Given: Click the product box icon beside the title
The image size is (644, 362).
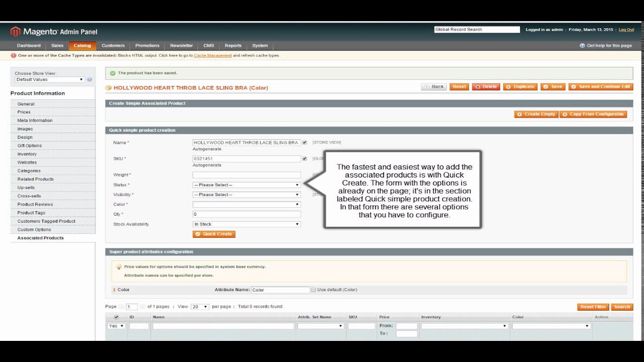Looking at the screenshot, I should (108, 87).
